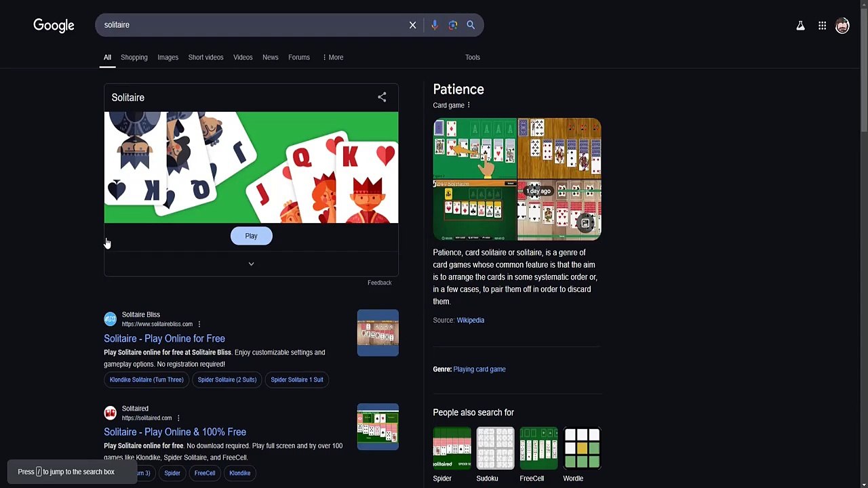
Task: Open the Google account avatar
Action: (842, 26)
